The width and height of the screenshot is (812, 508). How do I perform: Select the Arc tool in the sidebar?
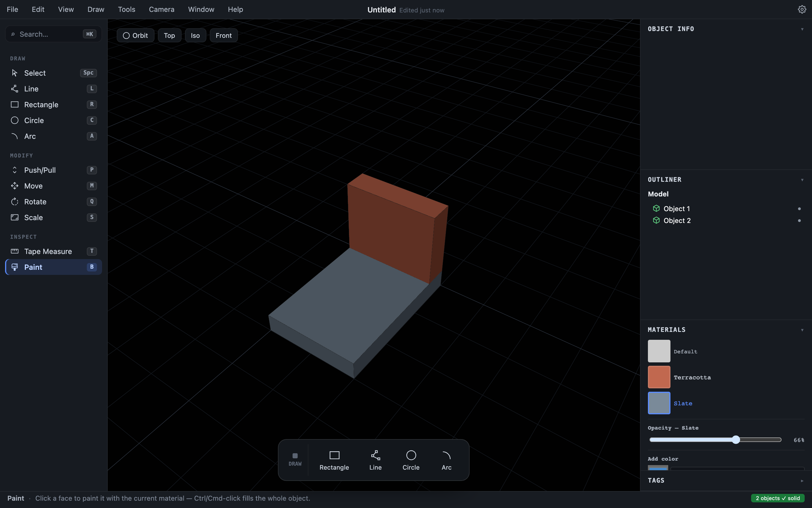pyautogui.click(x=54, y=136)
